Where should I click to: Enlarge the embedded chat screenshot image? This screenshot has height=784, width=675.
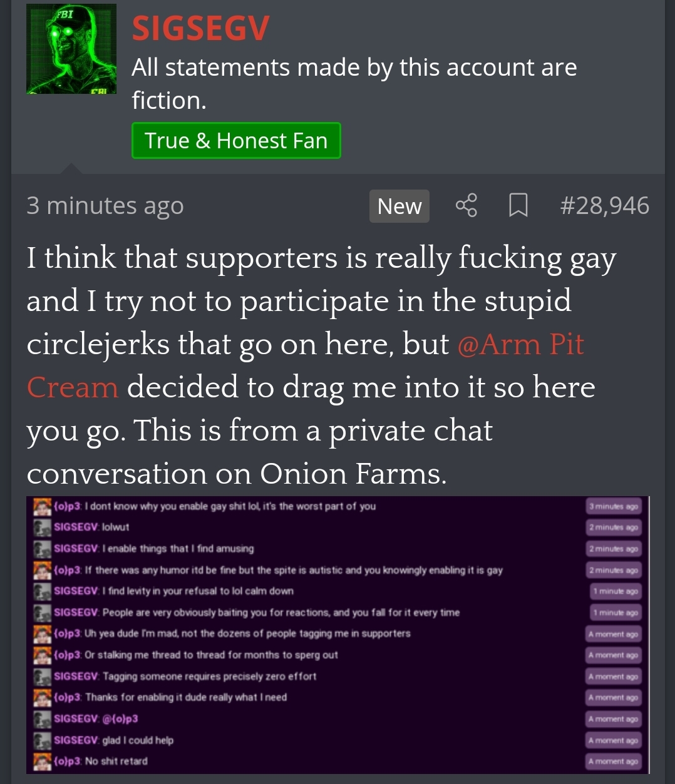pos(337,634)
